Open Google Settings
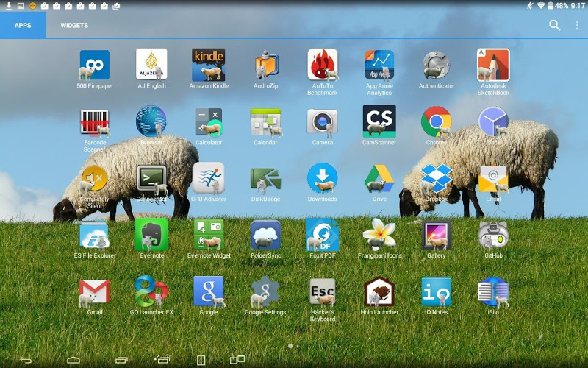The width and height of the screenshot is (588, 368). click(265, 291)
